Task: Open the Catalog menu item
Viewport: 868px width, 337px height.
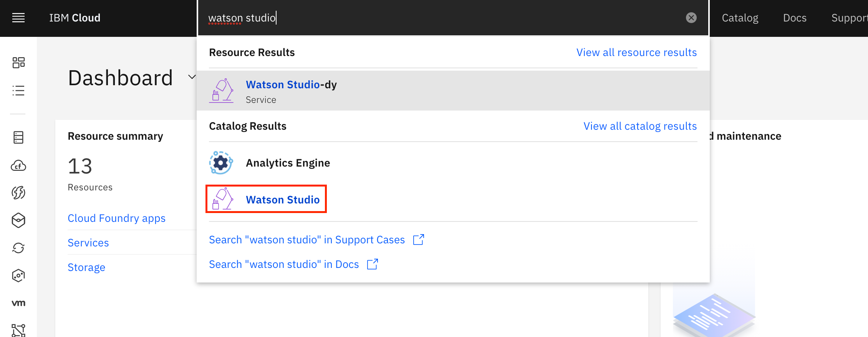Action: [x=740, y=18]
